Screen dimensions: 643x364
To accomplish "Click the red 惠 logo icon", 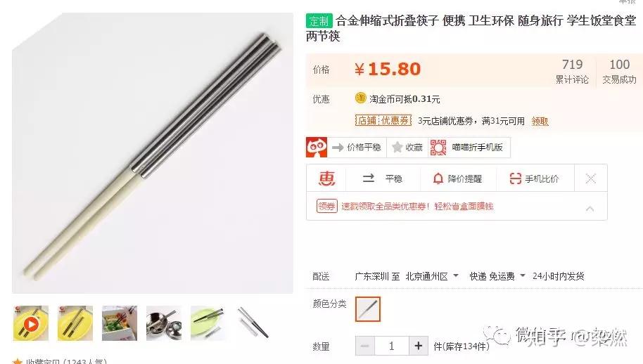I will (327, 178).
